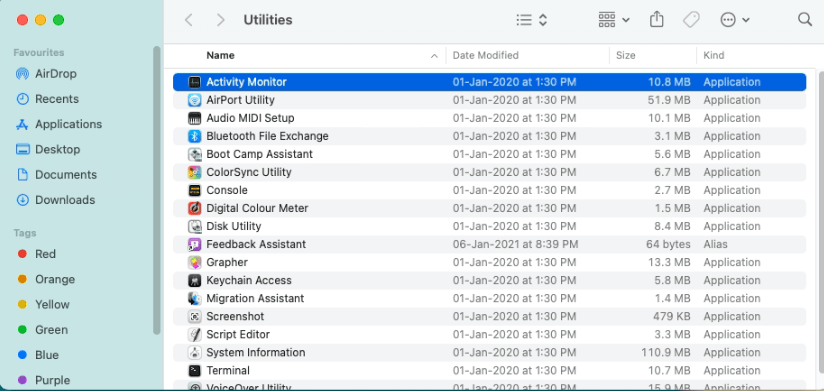Sort by Date Modified column header
The width and height of the screenshot is (824, 391).
click(x=486, y=55)
